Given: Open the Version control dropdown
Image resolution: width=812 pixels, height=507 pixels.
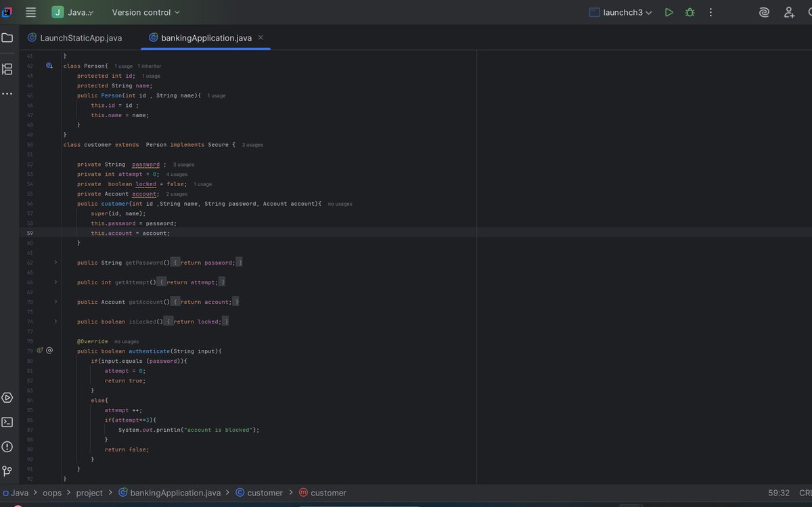Looking at the screenshot, I should pyautogui.click(x=145, y=12).
